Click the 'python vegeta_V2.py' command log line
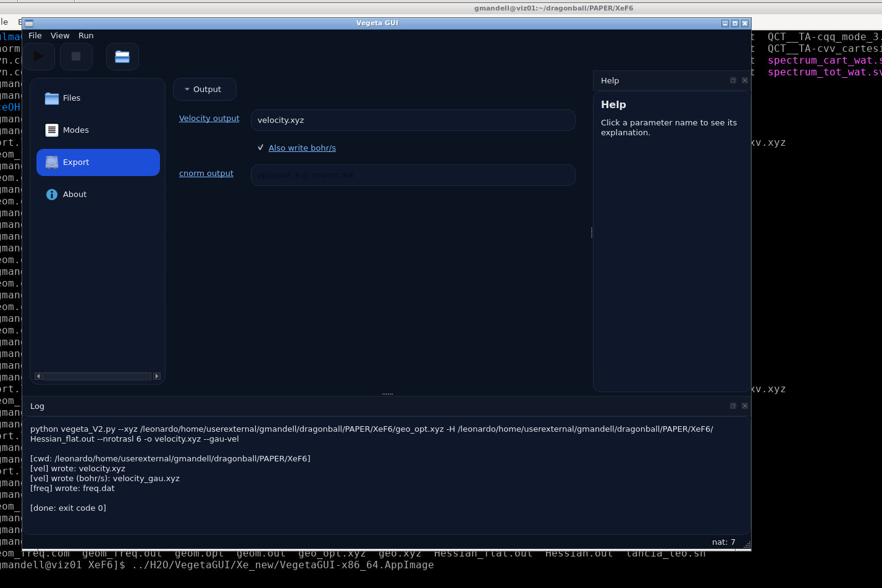This screenshot has width=882, height=588. coord(372,434)
